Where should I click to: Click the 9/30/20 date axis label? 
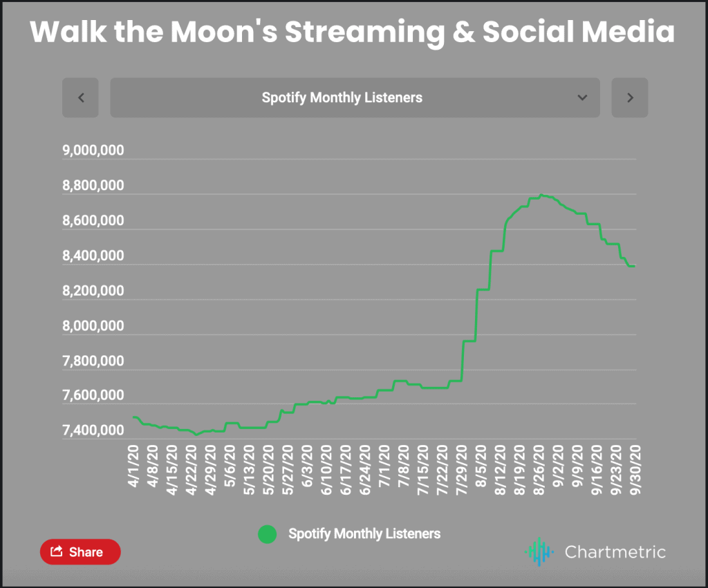coord(635,470)
